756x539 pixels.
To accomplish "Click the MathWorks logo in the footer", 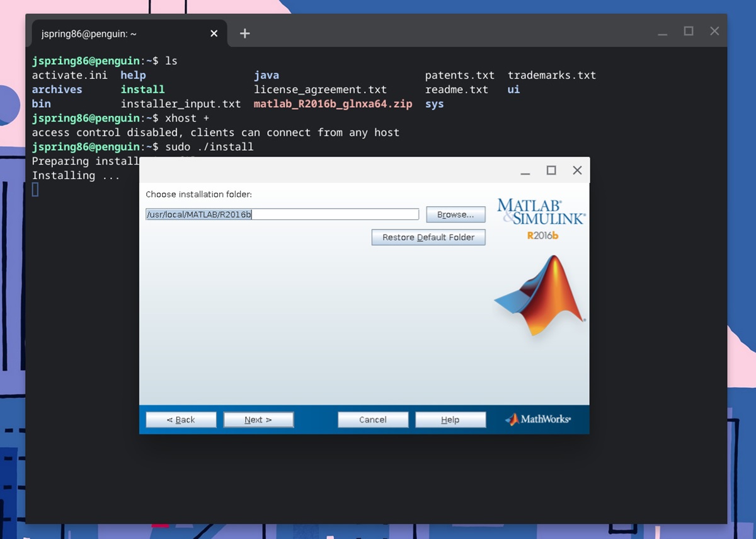I will click(x=537, y=419).
